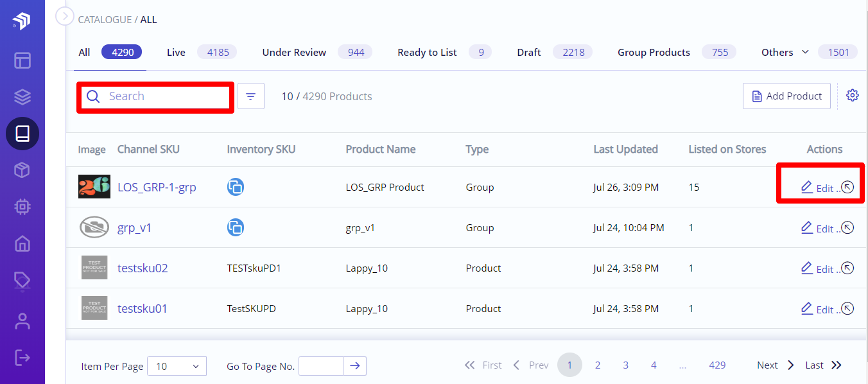The height and width of the screenshot is (384, 868).
Task: Click Last Updated column header
Action: click(625, 149)
